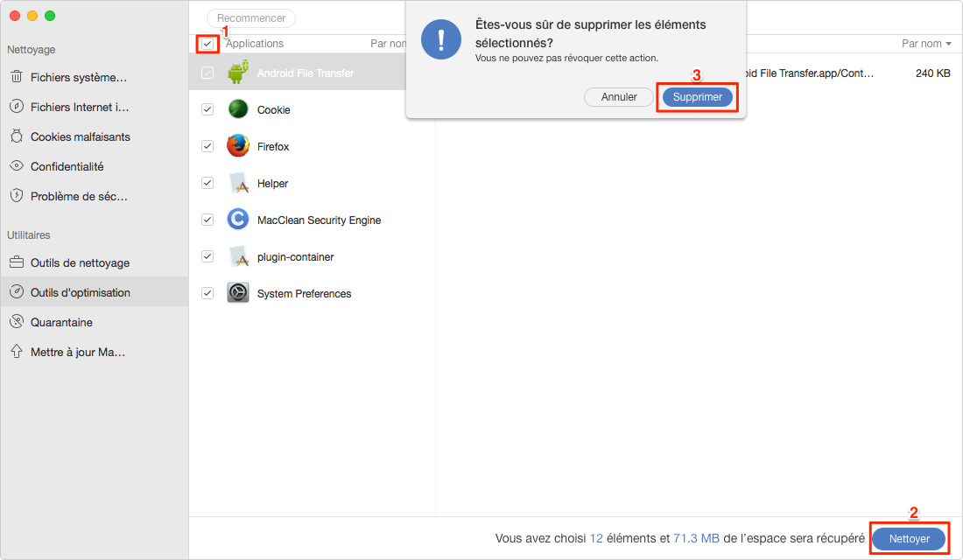Cancel the dialog with Annuler
The width and height of the screenshot is (963, 560).
(618, 97)
